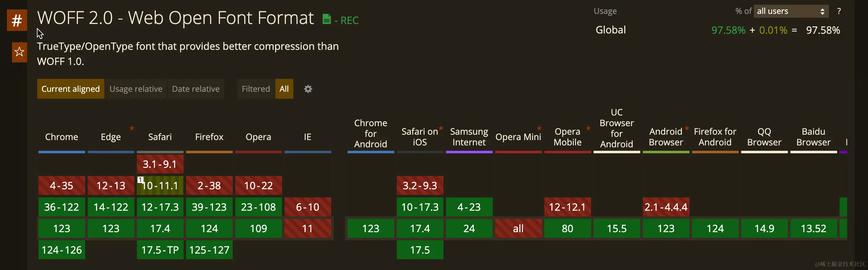Expand Chrome versions 36-122 cell
The height and width of the screenshot is (270, 868).
62,207
